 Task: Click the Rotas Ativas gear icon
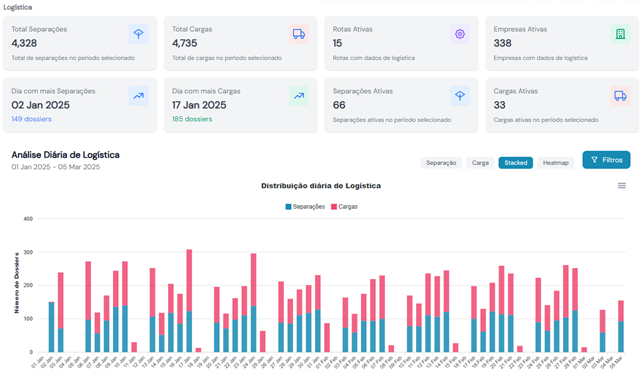[x=460, y=34]
